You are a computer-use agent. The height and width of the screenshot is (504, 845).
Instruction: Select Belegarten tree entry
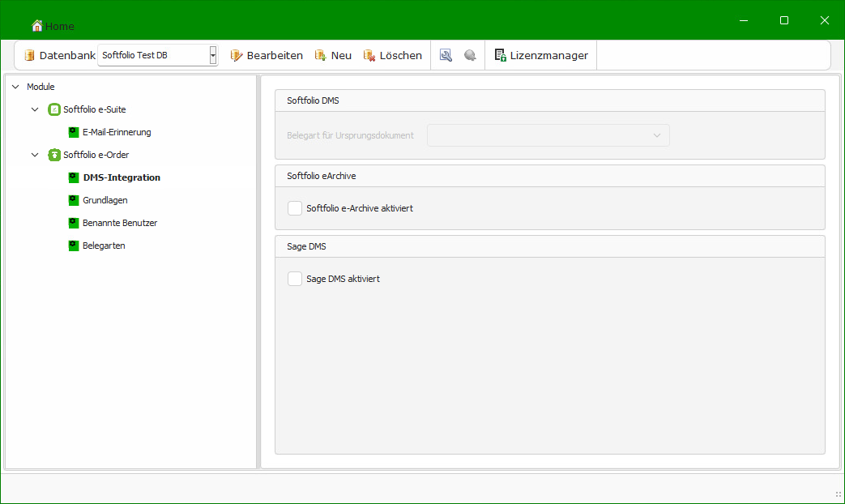click(x=104, y=246)
